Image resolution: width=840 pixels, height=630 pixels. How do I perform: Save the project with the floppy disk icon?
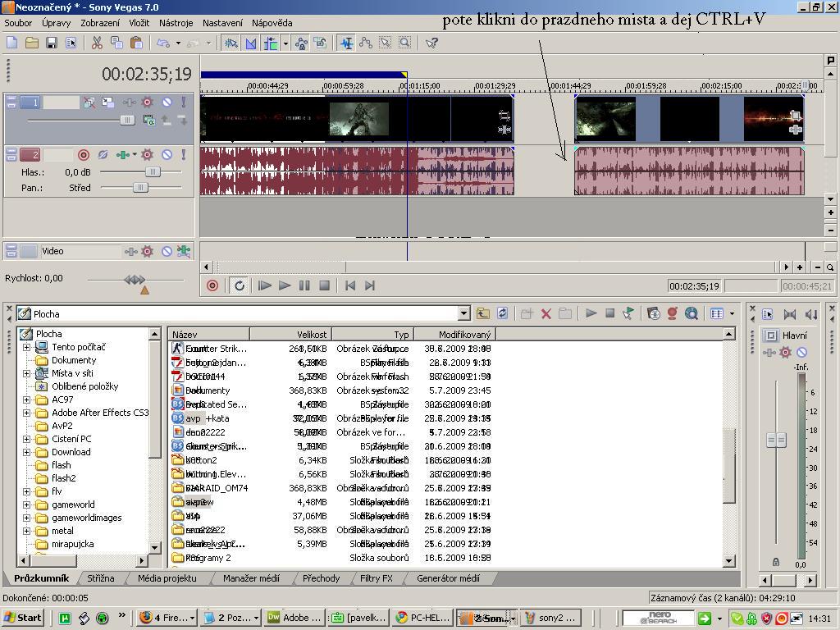click(52, 43)
